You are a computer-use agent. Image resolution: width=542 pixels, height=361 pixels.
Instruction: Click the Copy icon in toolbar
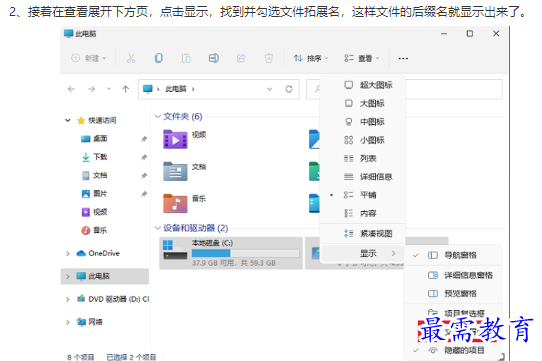[159, 58]
